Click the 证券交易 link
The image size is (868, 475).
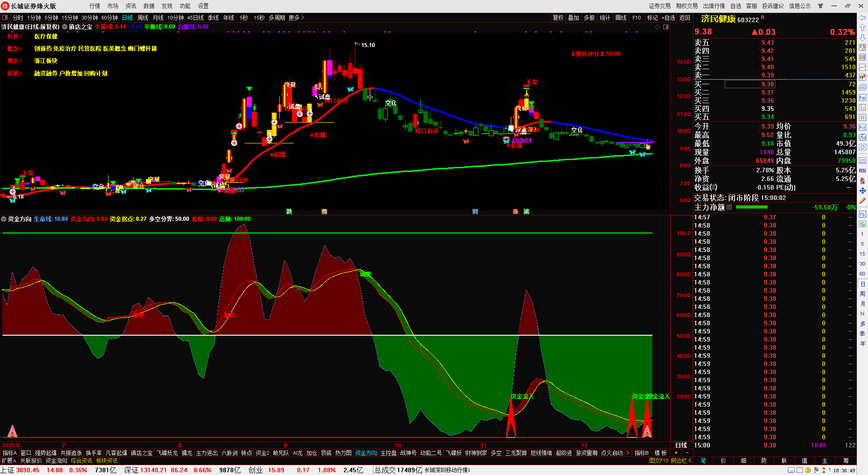coord(660,6)
